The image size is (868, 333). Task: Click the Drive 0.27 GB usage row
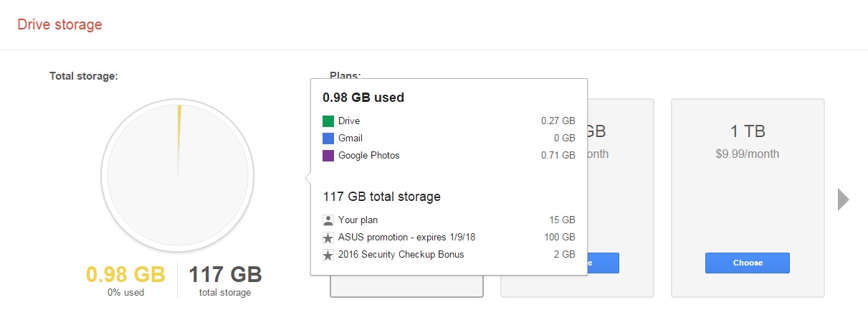449,121
